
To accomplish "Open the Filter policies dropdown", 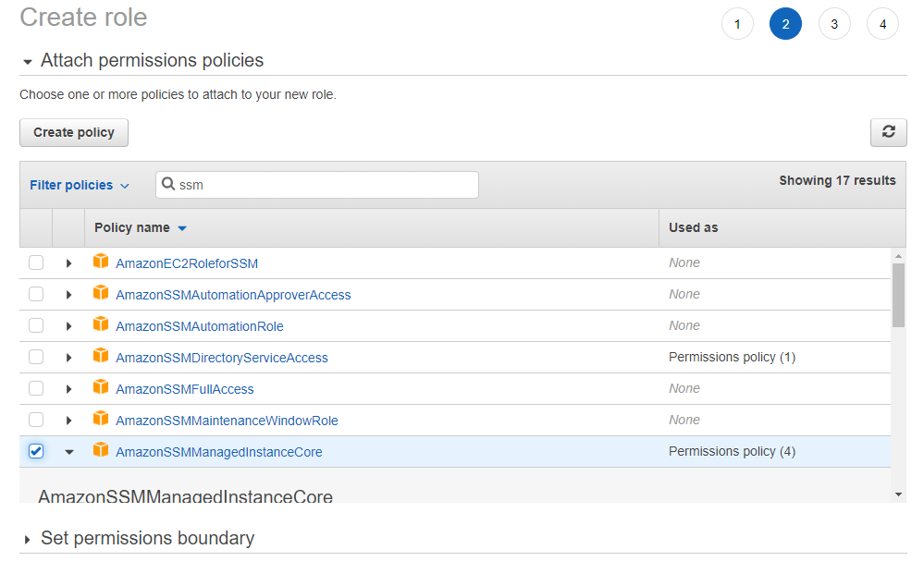I will [x=80, y=185].
